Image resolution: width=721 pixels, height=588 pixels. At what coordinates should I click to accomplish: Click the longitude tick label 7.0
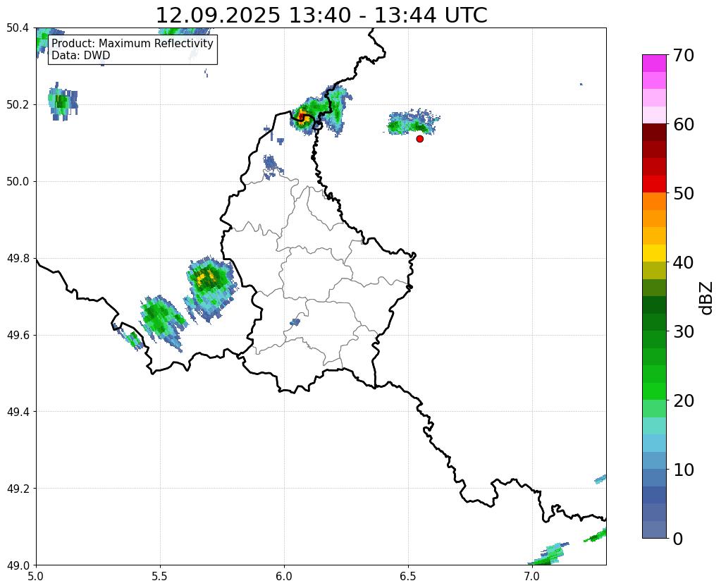pyautogui.click(x=532, y=576)
